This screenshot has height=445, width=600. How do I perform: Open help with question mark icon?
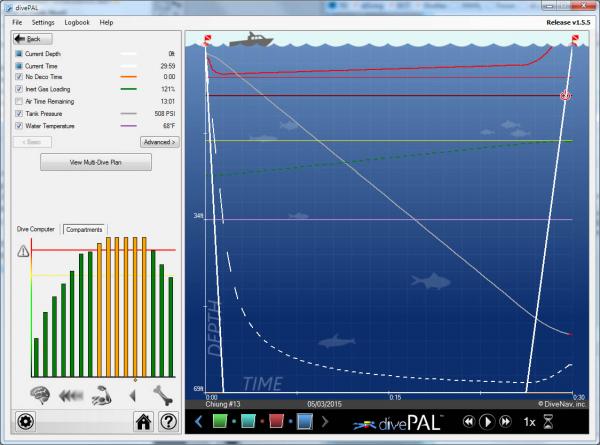[168, 422]
